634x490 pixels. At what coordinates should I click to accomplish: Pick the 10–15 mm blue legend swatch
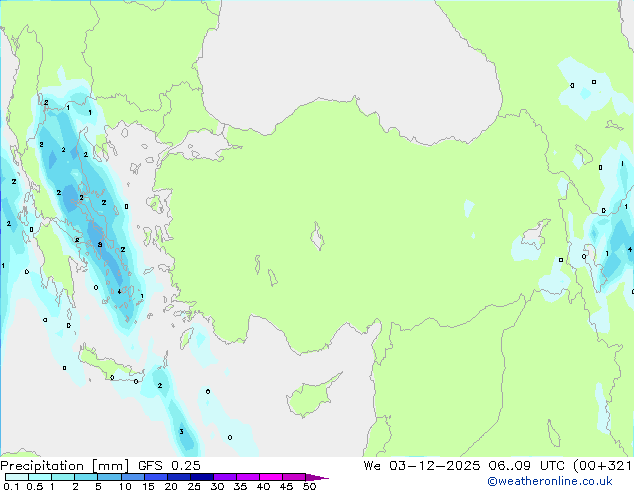tap(133, 477)
